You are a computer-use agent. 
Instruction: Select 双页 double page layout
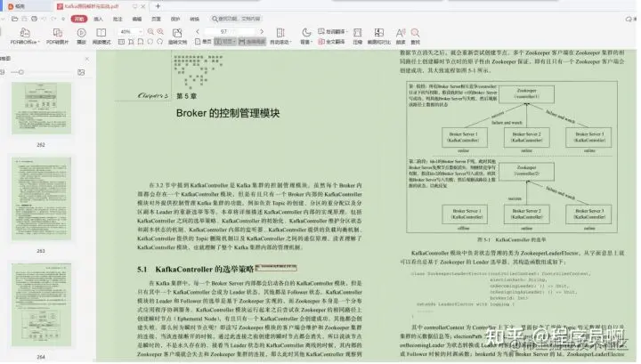coord(224,42)
